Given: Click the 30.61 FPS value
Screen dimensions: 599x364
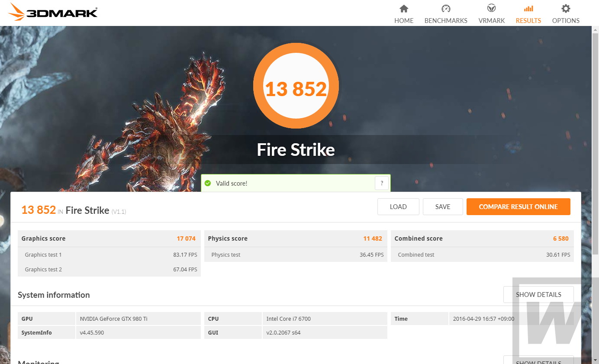Looking at the screenshot, I should click(x=558, y=255).
